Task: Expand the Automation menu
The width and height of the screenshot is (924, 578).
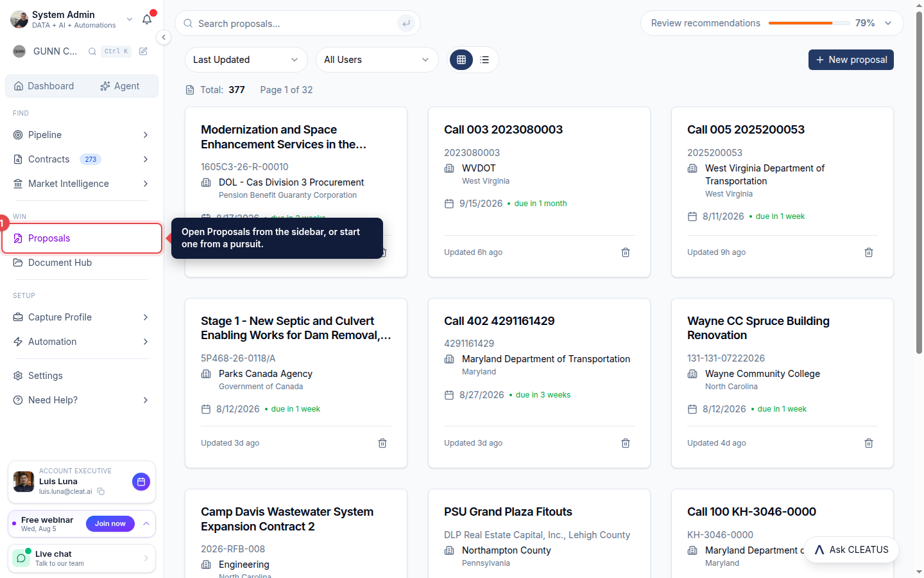Action: (x=146, y=342)
